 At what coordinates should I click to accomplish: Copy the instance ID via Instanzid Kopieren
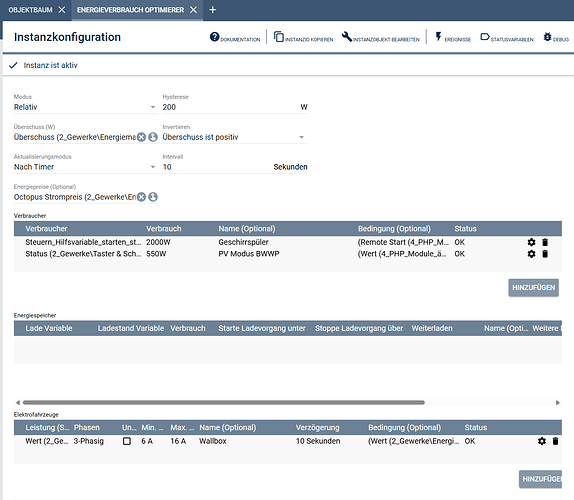(x=279, y=37)
